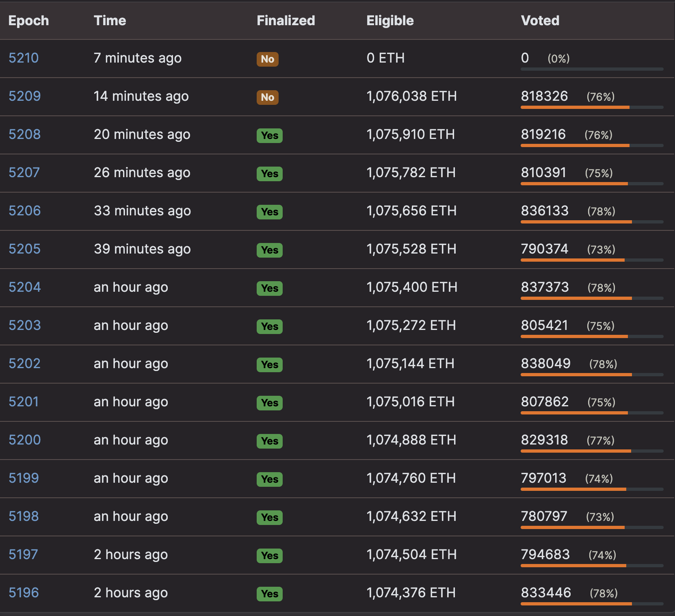The height and width of the screenshot is (616, 675).
Task: Click the '1,075,144 ETH' eligible value
Action: point(411,364)
